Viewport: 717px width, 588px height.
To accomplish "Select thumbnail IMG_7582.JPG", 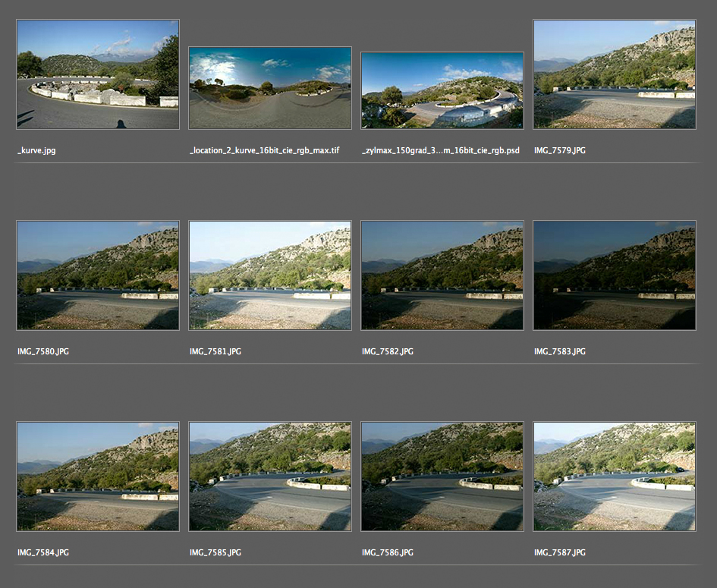I will (442, 275).
